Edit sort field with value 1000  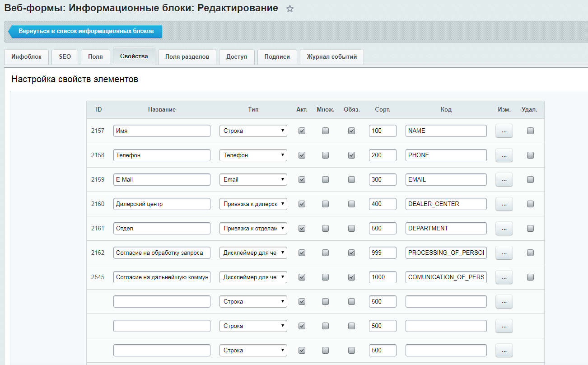click(383, 277)
